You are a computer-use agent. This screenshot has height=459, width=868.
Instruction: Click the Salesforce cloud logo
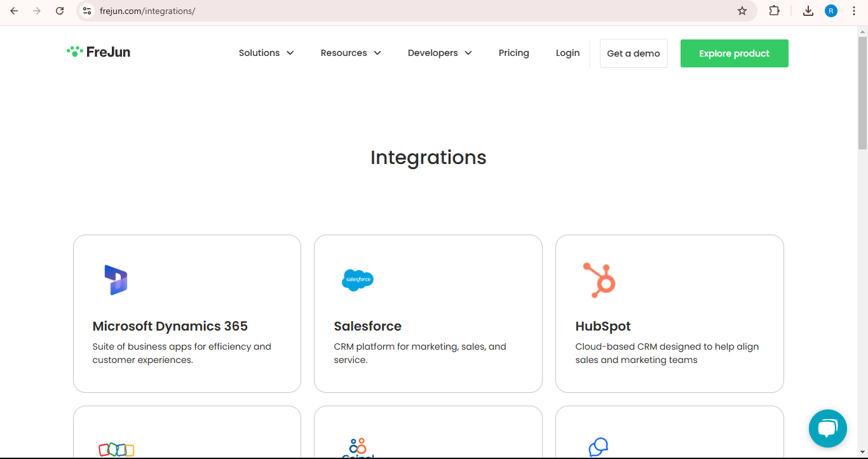point(358,280)
